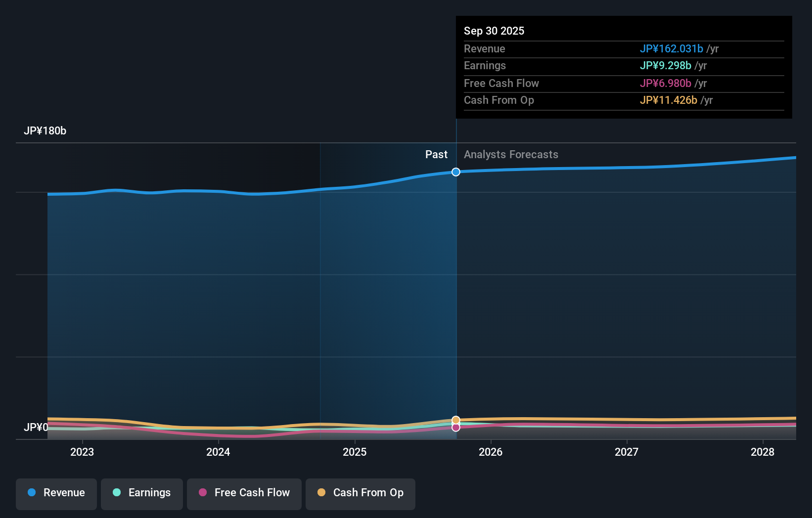
Task: Click the orange Cash From Op dot icon
Action: point(321,493)
